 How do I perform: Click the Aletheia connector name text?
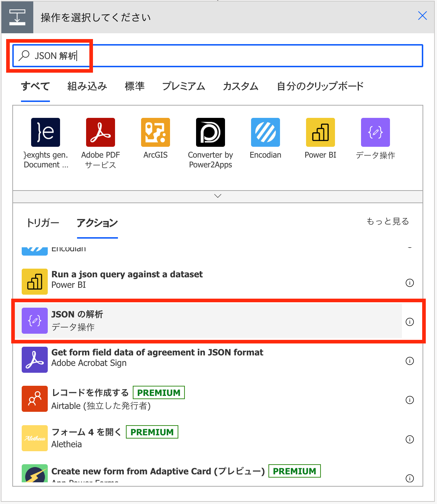(x=67, y=444)
